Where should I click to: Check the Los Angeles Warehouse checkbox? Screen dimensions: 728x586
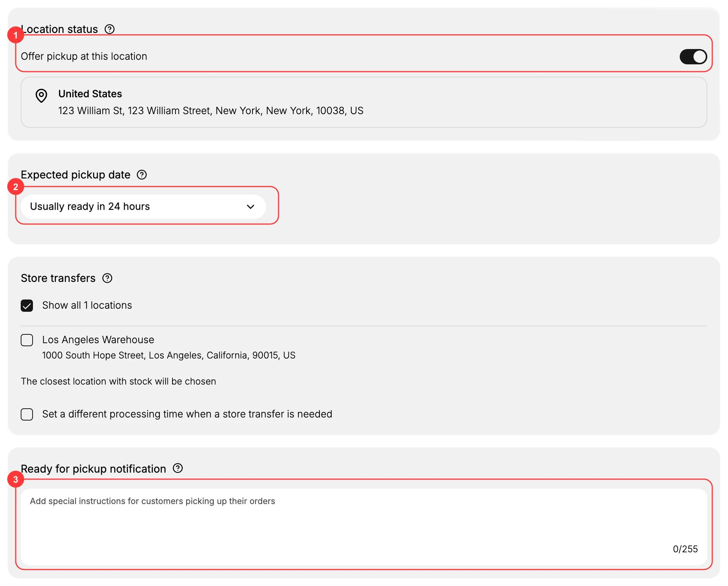pos(27,340)
